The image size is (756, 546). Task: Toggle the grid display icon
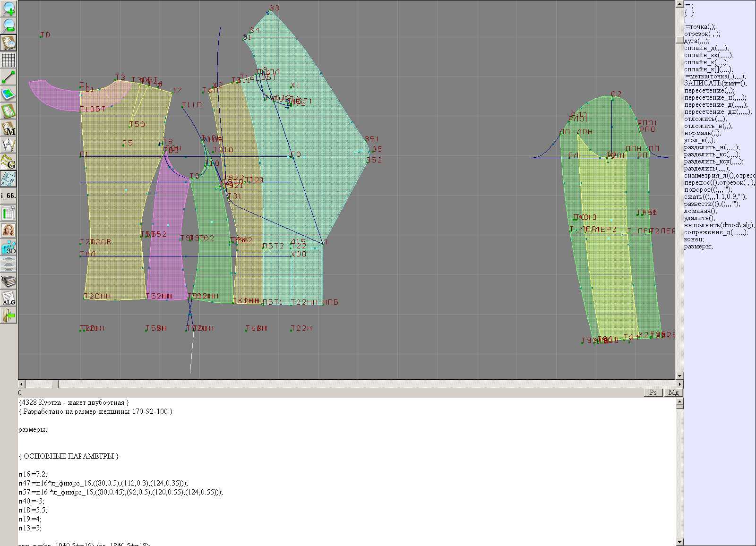point(9,60)
